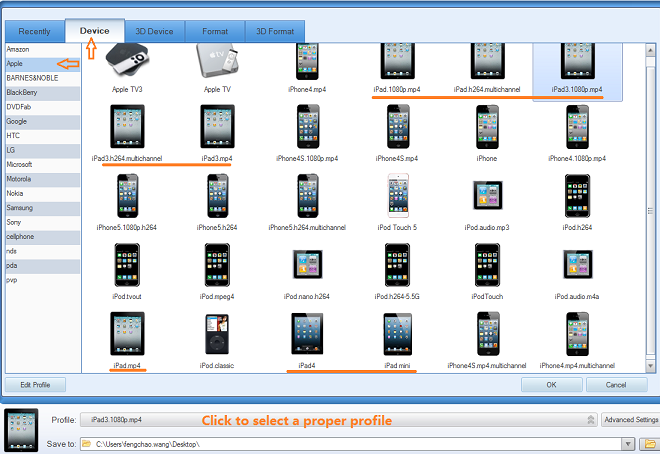Select LG brand category
The width and height of the screenshot is (660, 454).
click(x=43, y=150)
